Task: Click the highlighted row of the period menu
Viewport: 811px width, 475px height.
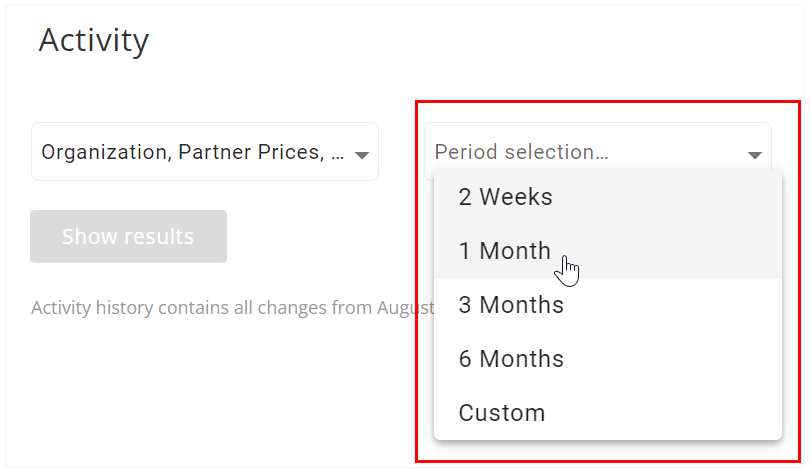Action: [608, 251]
